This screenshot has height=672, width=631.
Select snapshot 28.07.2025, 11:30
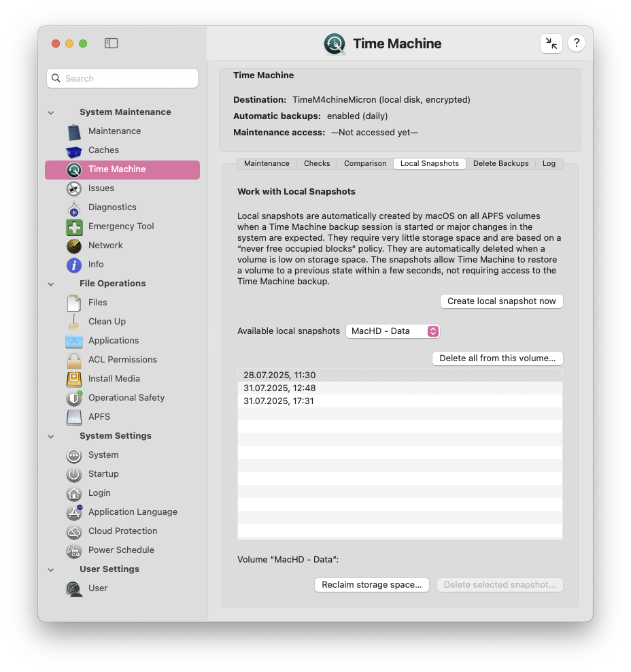coord(400,375)
